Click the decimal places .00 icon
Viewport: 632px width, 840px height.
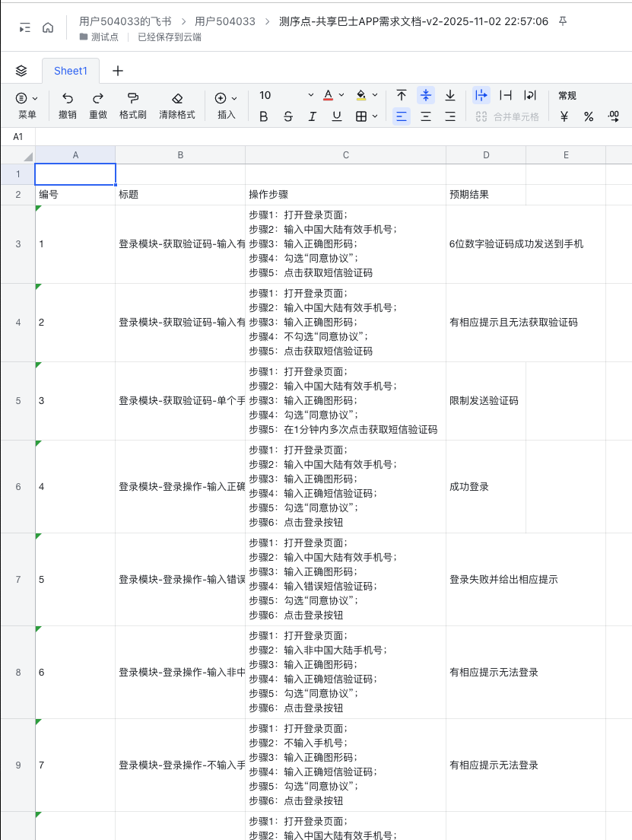(x=613, y=116)
